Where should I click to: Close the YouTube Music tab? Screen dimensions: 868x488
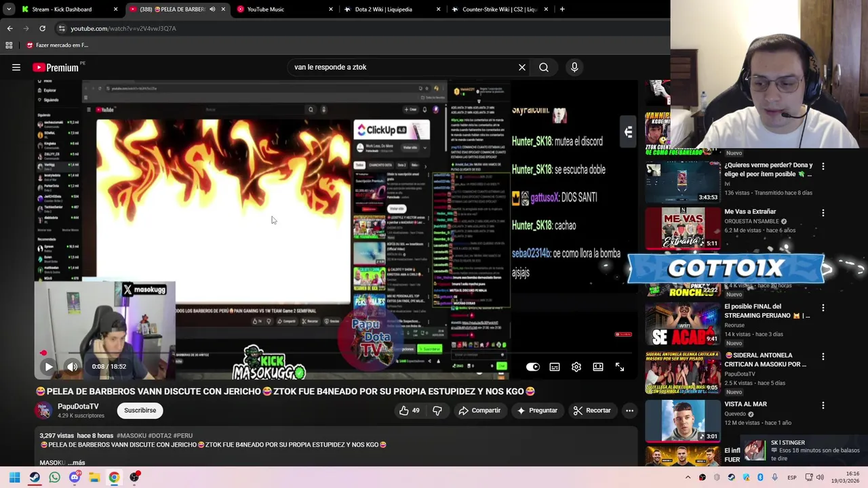click(331, 9)
